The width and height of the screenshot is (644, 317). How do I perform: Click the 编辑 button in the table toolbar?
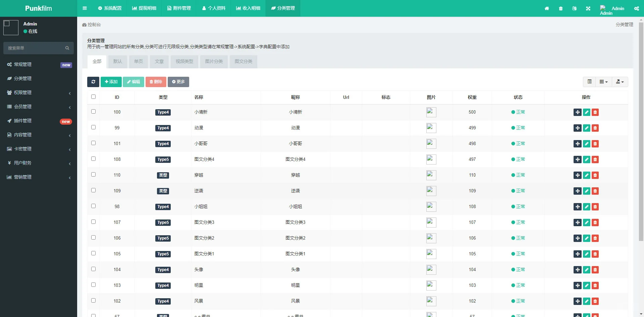(x=133, y=82)
